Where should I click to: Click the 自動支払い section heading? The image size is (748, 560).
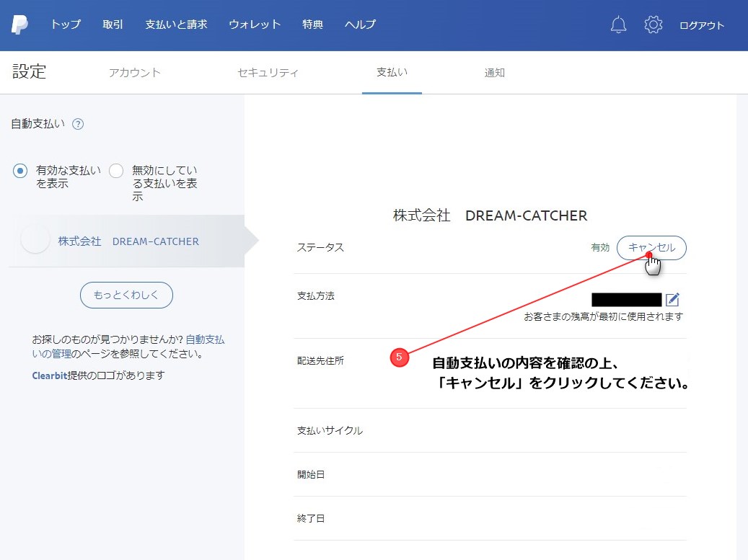(x=38, y=124)
